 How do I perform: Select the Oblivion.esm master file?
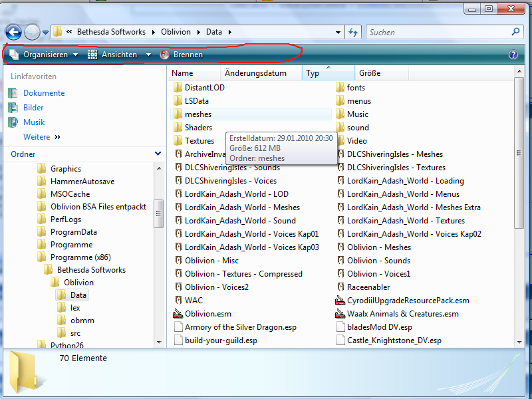(x=207, y=314)
